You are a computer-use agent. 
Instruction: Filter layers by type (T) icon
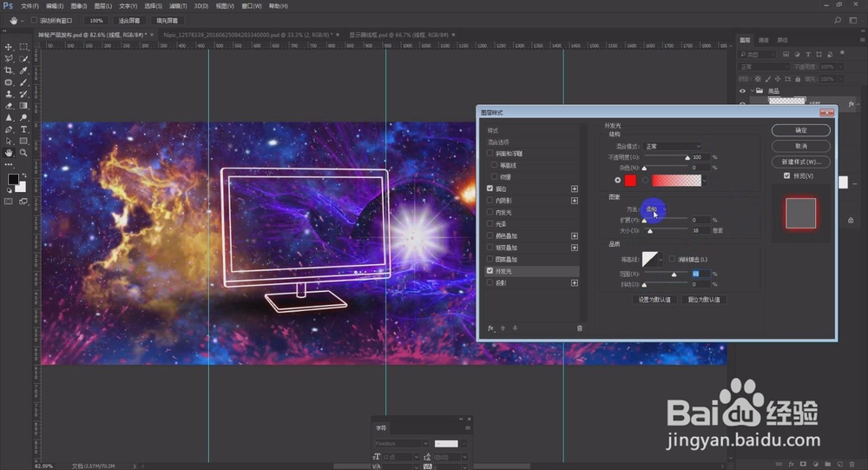tap(808, 55)
